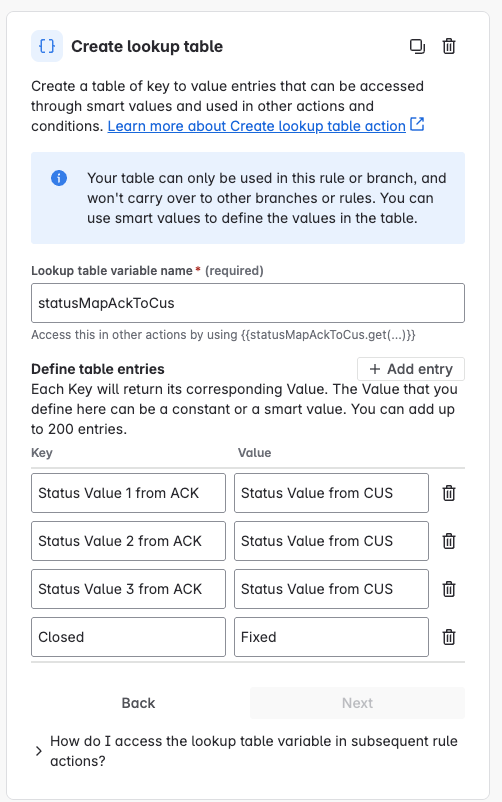
Task: Expand the lookup table variable help question
Action: pyautogui.click(x=253, y=751)
